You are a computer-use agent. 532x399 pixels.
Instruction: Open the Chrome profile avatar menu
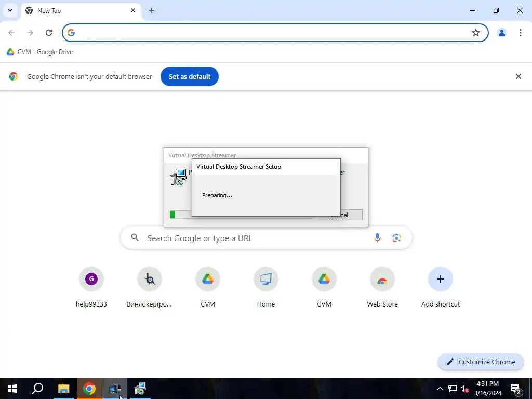[501, 33]
